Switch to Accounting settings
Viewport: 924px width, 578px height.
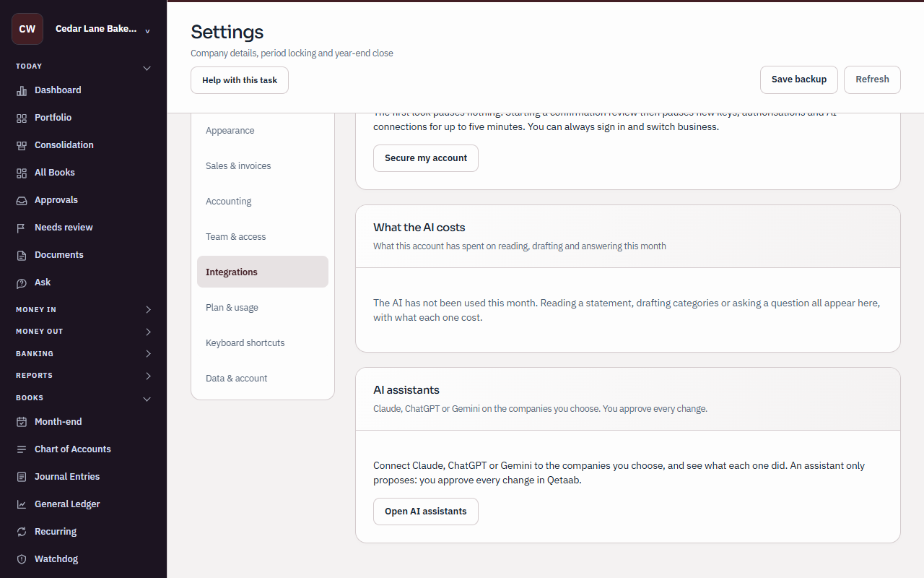(263, 202)
